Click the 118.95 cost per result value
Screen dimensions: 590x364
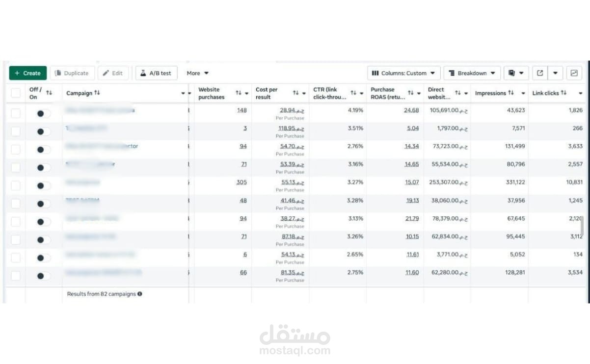291,128
